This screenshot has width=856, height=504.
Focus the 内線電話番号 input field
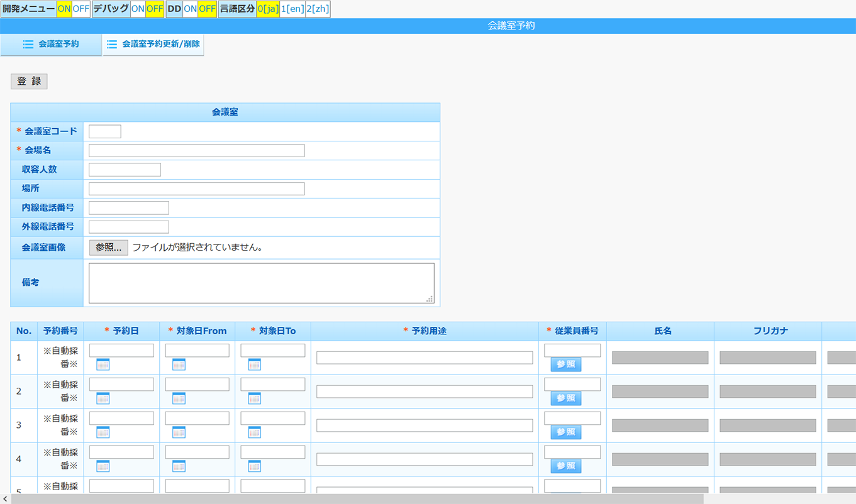pos(129,208)
